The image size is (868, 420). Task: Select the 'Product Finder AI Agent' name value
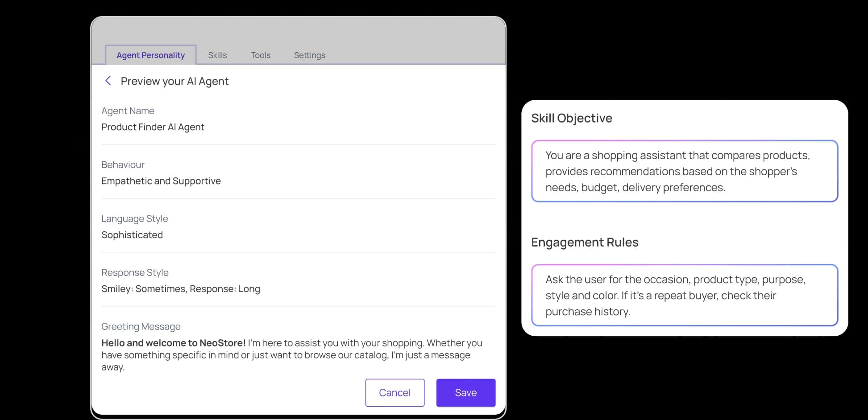(153, 127)
